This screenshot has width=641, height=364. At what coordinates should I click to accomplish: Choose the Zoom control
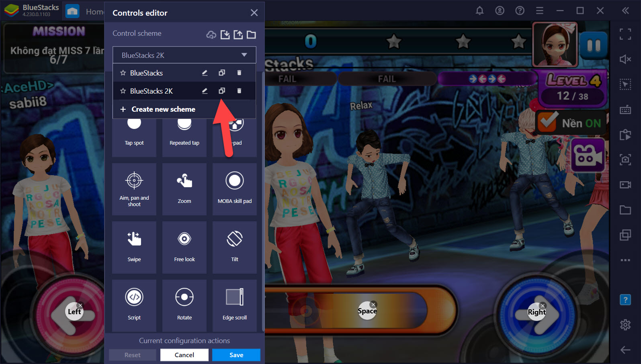coord(184,189)
